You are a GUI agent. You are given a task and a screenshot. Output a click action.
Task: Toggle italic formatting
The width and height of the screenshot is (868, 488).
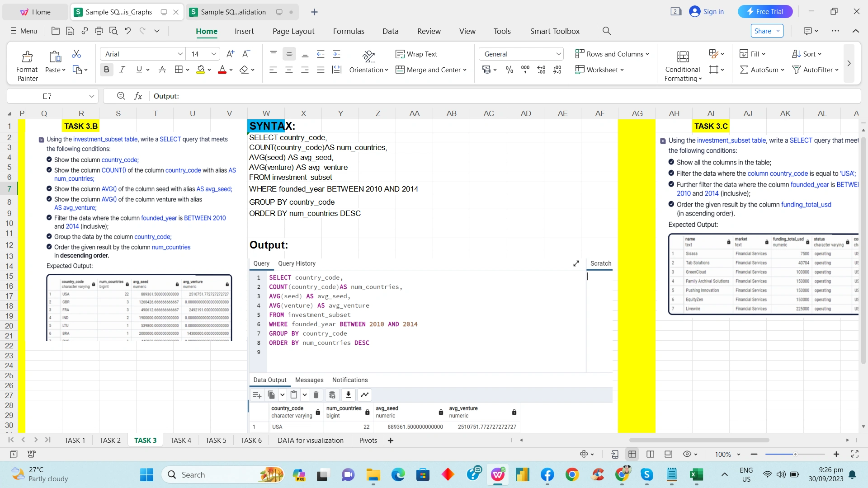coord(122,69)
